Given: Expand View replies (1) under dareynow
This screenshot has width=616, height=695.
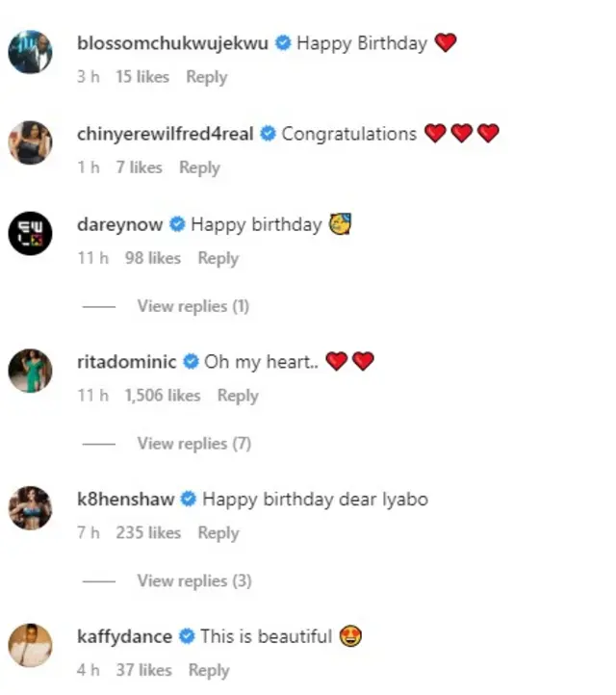Looking at the screenshot, I should click(192, 306).
